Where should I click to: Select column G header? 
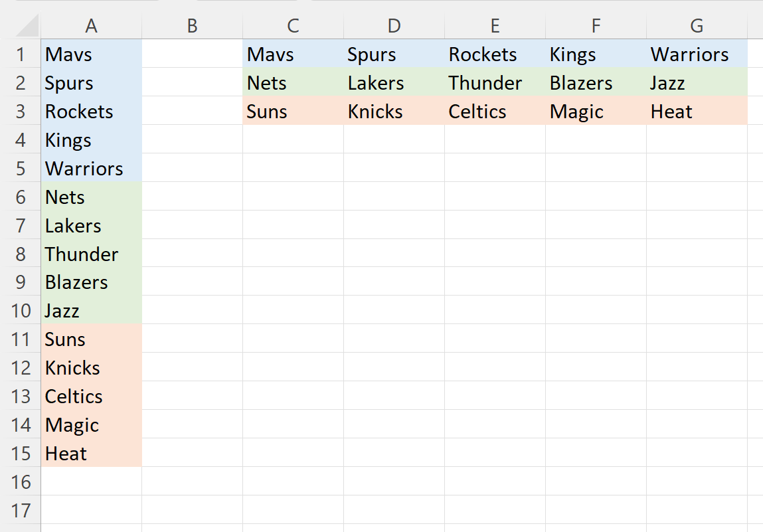tap(697, 26)
